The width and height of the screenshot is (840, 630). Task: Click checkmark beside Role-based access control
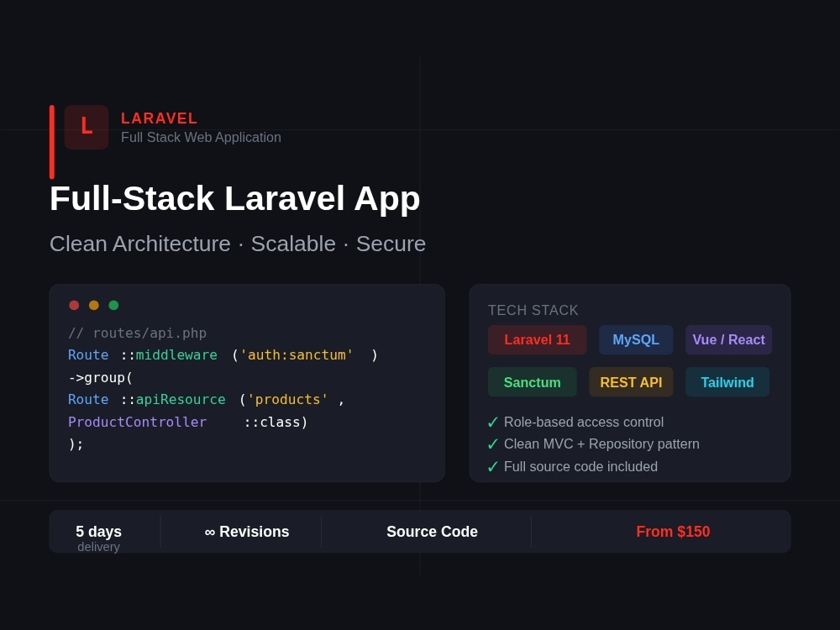pyautogui.click(x=493, y=423)
